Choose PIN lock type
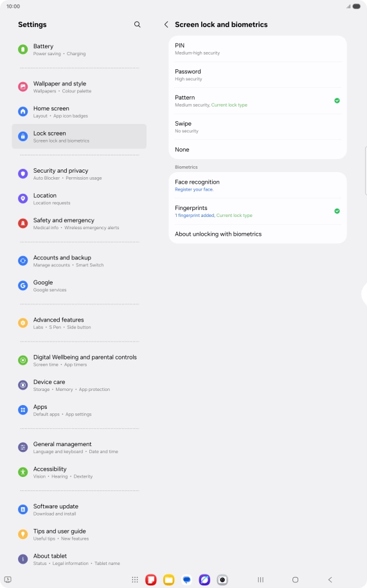367x588 pixels. point(258,49)
